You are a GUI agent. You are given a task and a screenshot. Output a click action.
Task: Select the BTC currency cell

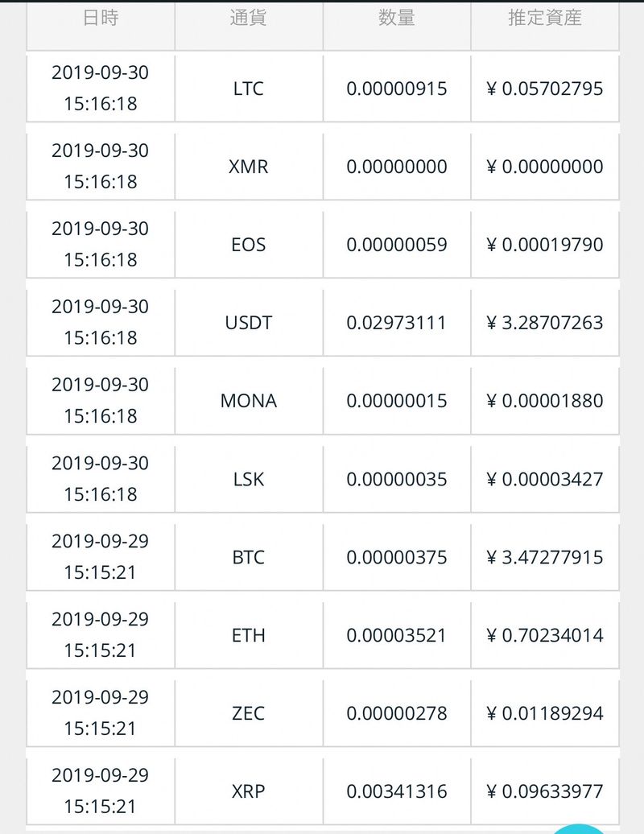(x=248, y=557)
